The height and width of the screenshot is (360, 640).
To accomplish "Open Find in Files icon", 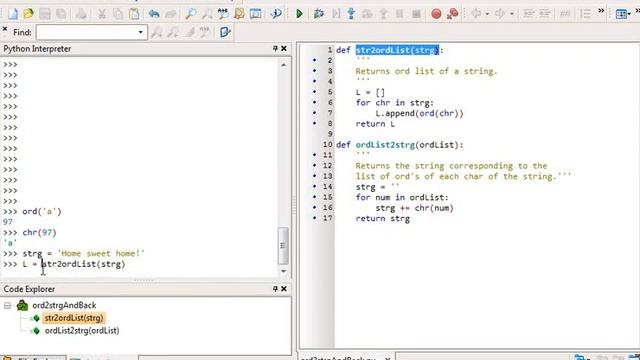I will pyautogui.click(x=239, y=14).
